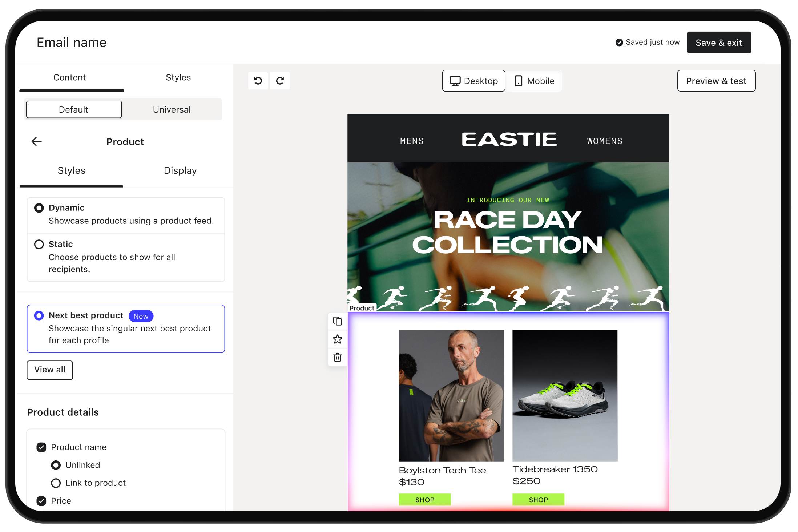798x532 pixels.
Task: Undo the last edit
Action: (x=258, y=81)
